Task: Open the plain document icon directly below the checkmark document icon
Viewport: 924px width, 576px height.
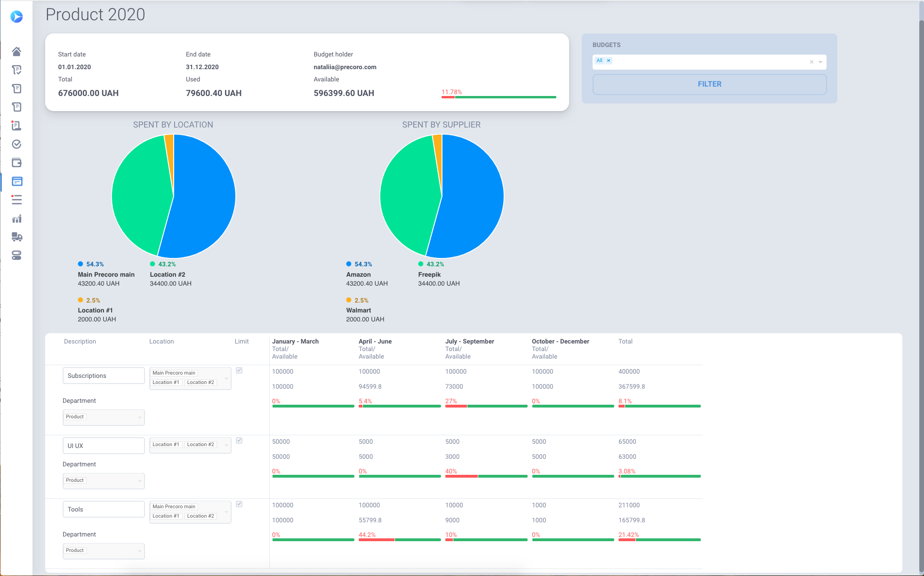Action: pyautogui.click(x=16, y=88)
